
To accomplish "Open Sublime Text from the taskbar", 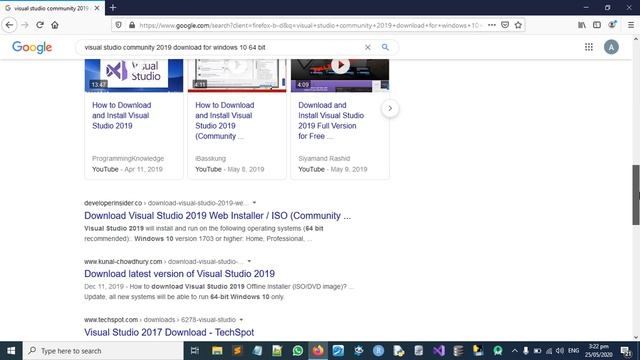I will [237, 351].
